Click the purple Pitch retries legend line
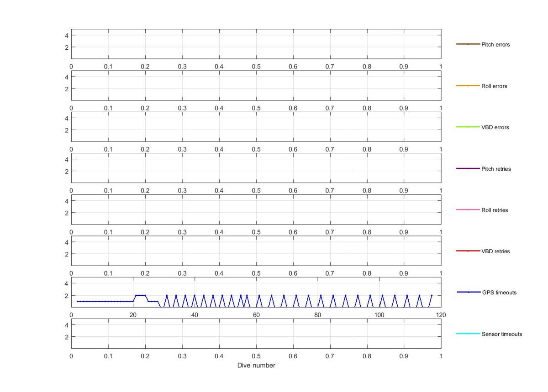548x392 pixels. coord(468,168)
